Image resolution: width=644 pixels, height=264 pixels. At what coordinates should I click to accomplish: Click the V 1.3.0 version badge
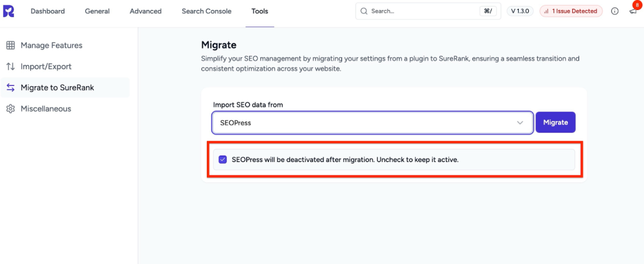coord(520,11)
